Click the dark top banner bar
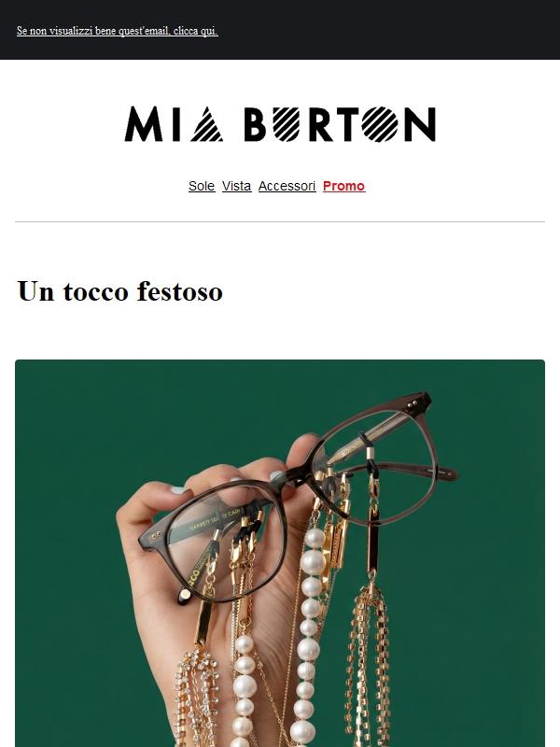 (x=280, y=30)
